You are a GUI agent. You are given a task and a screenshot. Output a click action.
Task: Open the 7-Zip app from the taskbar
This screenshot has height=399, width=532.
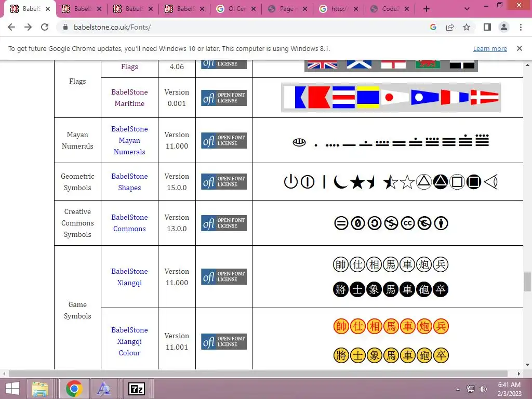point(137,389)
